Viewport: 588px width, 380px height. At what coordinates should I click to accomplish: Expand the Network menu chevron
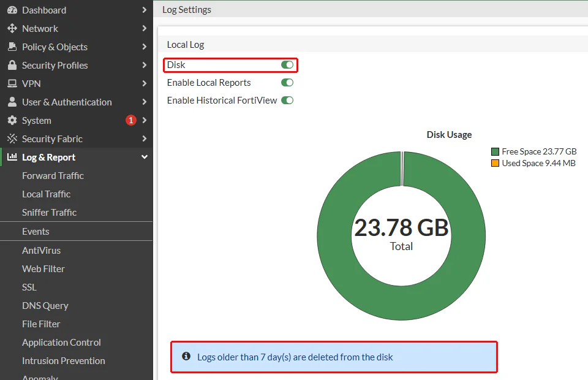tap(145, 29)
